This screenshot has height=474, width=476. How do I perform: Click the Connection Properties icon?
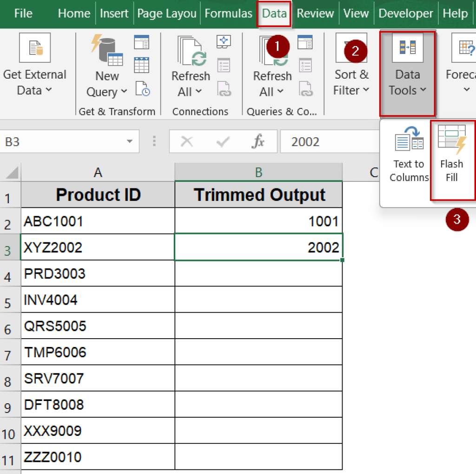tap(224, 65)
